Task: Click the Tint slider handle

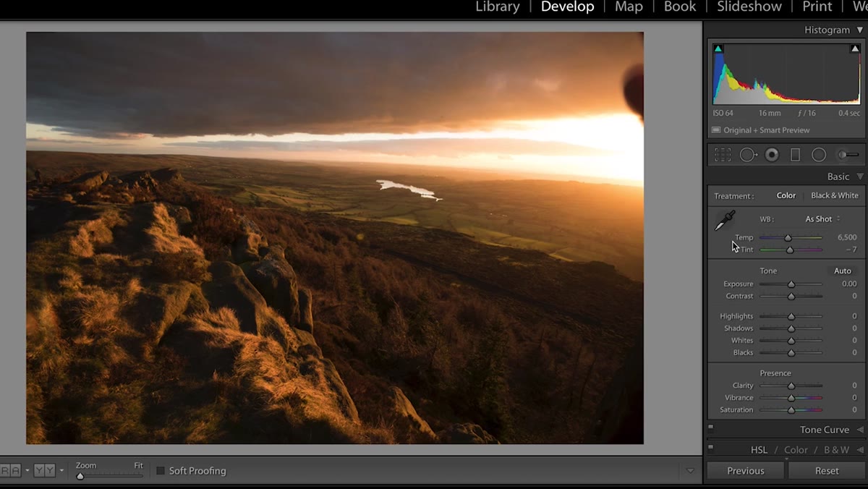Action: (x=790, y=250)
